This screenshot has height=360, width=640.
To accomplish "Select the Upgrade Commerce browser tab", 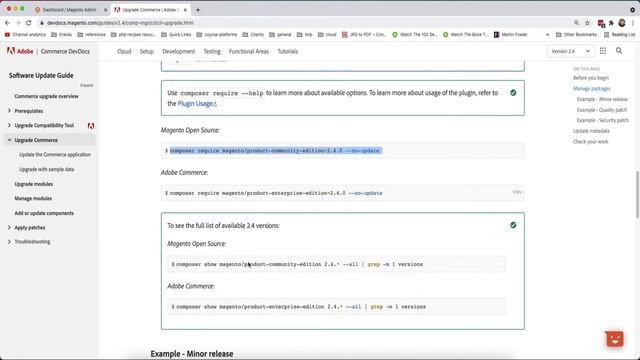I will click(x=151, y=10).
